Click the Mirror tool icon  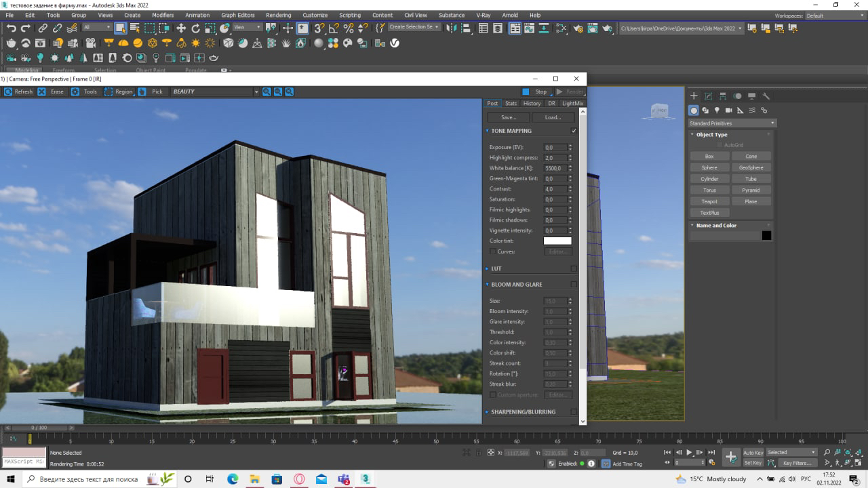[453, 28]
